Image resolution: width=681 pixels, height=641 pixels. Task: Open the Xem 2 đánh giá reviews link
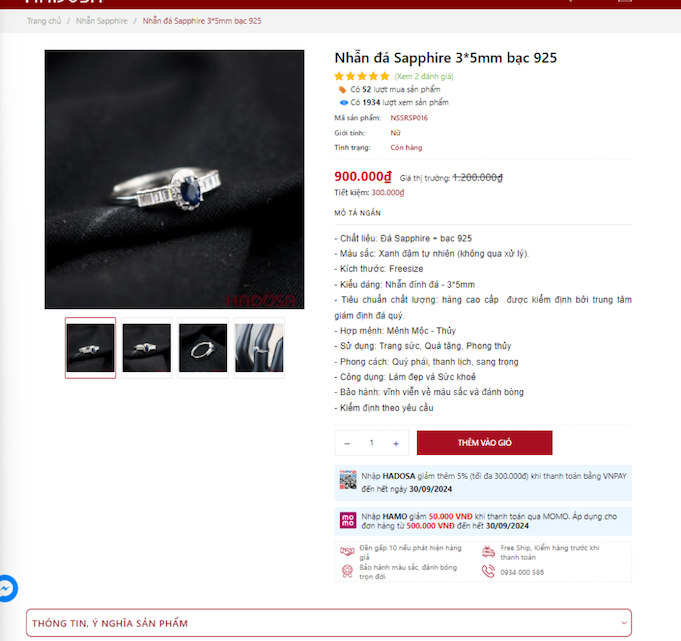click(424, 76)
